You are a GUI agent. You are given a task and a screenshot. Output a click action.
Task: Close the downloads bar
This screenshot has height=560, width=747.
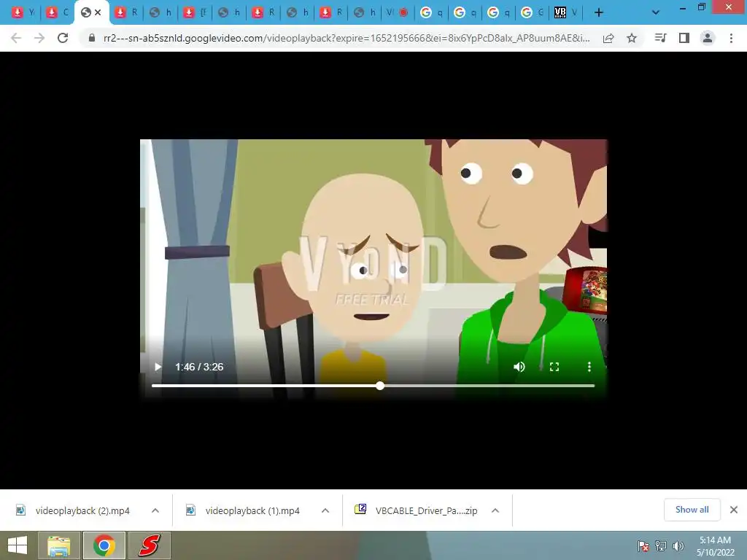click(734, 510)
